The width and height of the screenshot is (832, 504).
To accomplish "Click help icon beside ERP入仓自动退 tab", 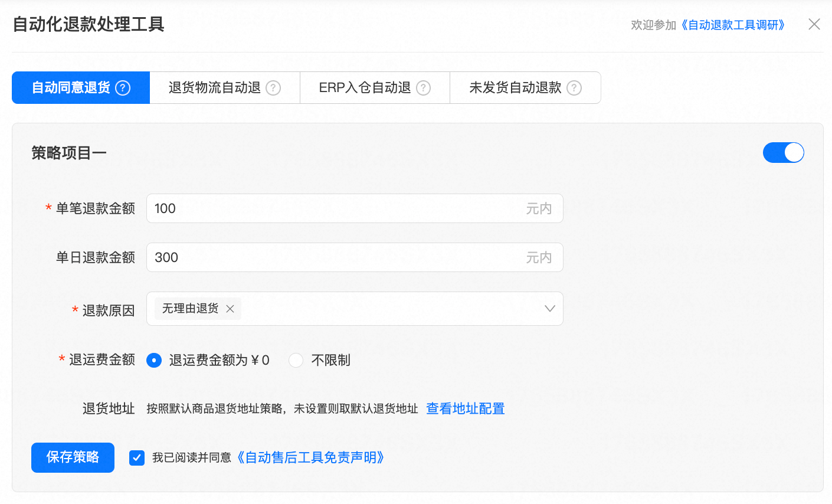I will pyautogui.click(x=423, y=88).
